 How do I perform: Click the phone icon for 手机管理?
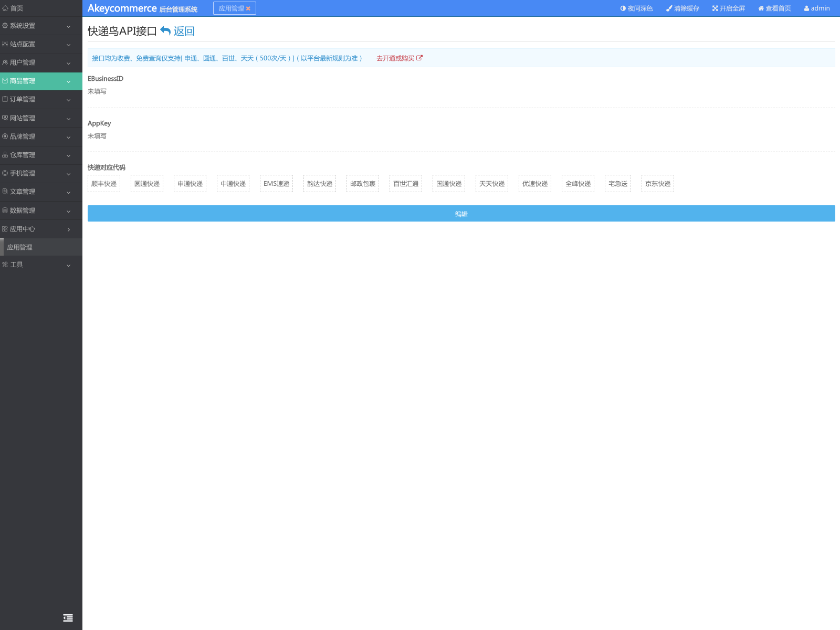click(5, 173)
